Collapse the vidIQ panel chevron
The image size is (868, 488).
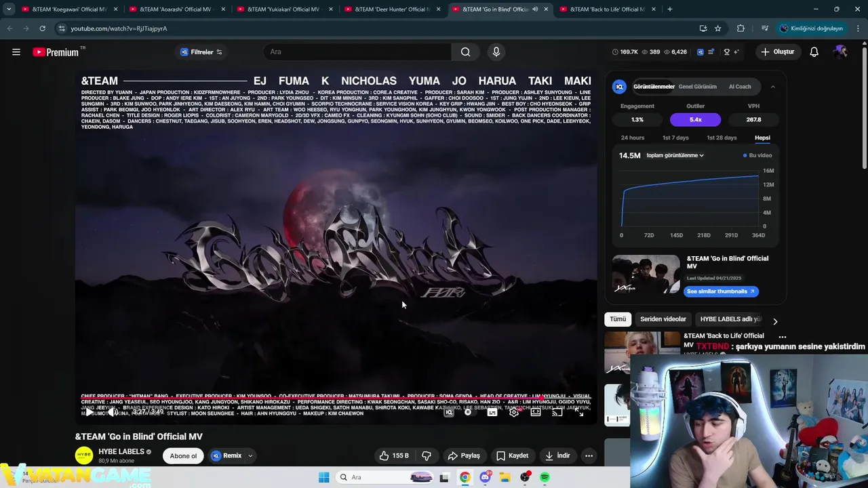772,87
